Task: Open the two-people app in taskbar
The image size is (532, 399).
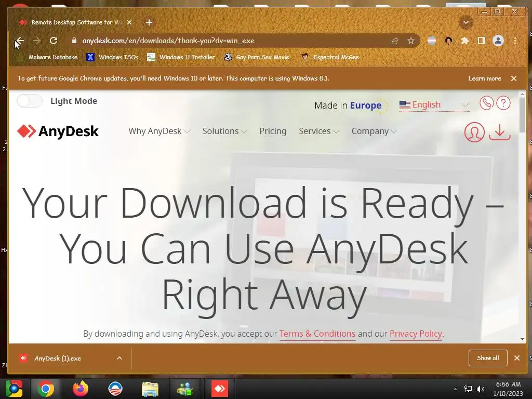Action: pos(184,389)
